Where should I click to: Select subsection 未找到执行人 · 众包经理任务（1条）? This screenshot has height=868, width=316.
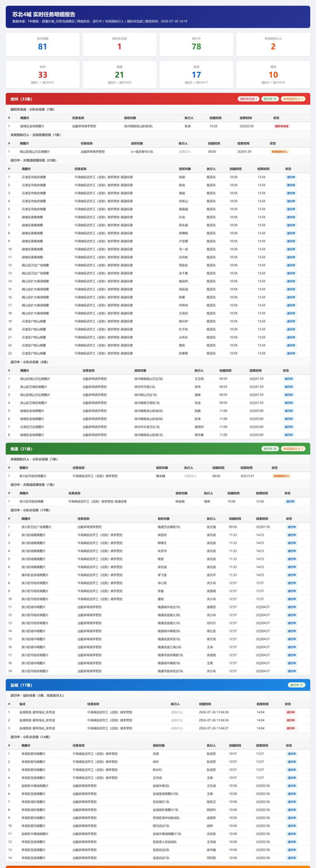pyautogui.click(x=35, y=134)
